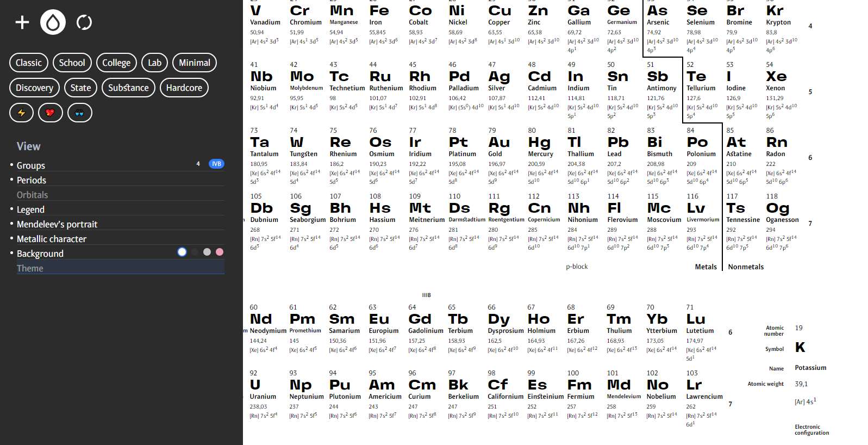Select the water drop appearance icon
Screen dimensions: 868x445
pos(53,22)
